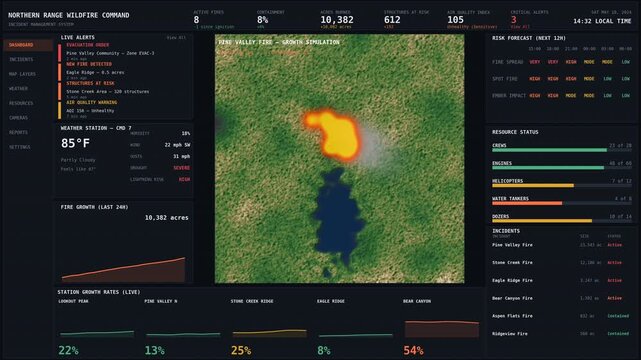The width and height of the screenshot is (641, 360).
Task: Select the Stone Creek Area structures line
Action: (108, 92)
